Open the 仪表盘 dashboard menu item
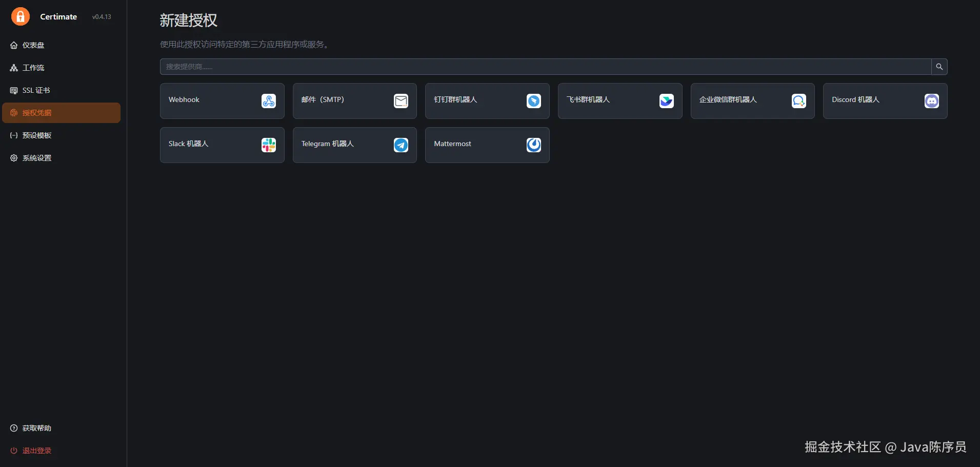The image size is (980, 467). [62, 45]
